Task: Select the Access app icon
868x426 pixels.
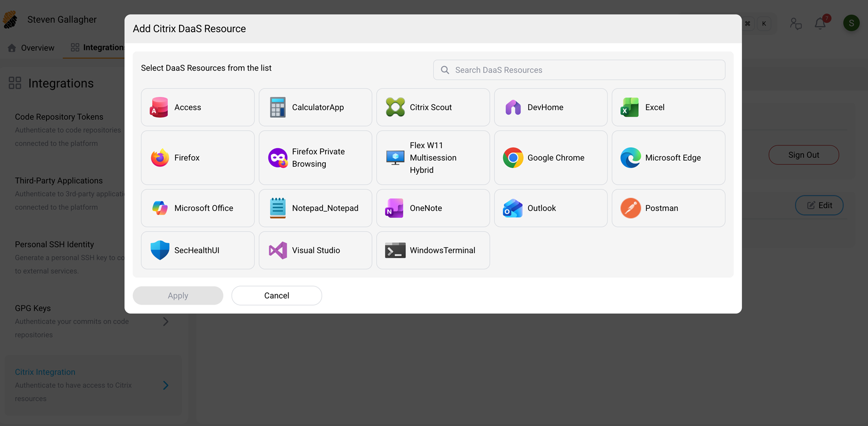Action: tap(159, 108)
